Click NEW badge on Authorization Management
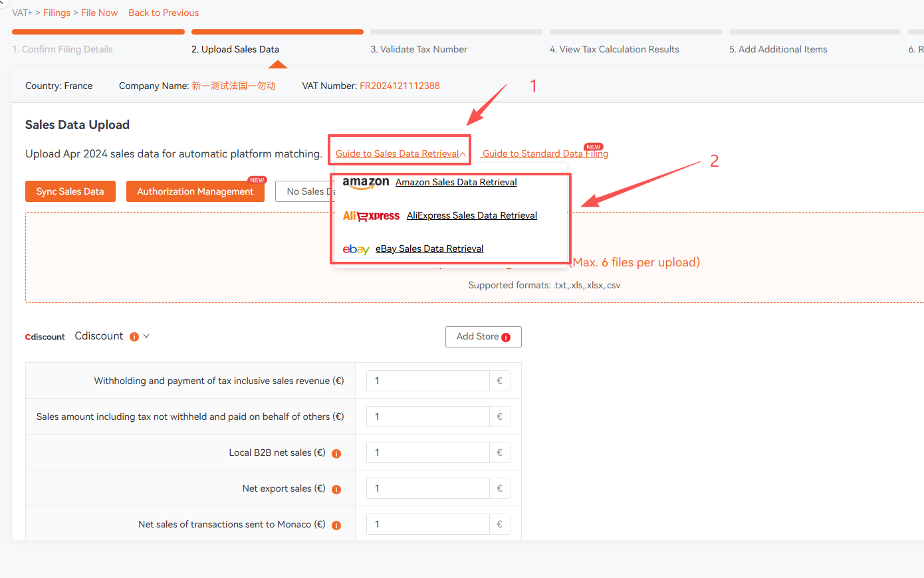Screen dimensions: 924x578 coord(257,180)
